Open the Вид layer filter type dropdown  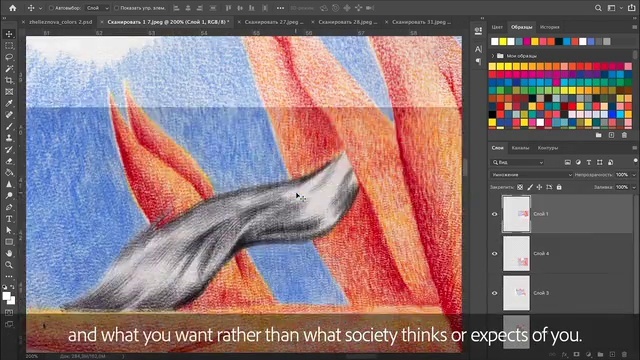(518, 162)
